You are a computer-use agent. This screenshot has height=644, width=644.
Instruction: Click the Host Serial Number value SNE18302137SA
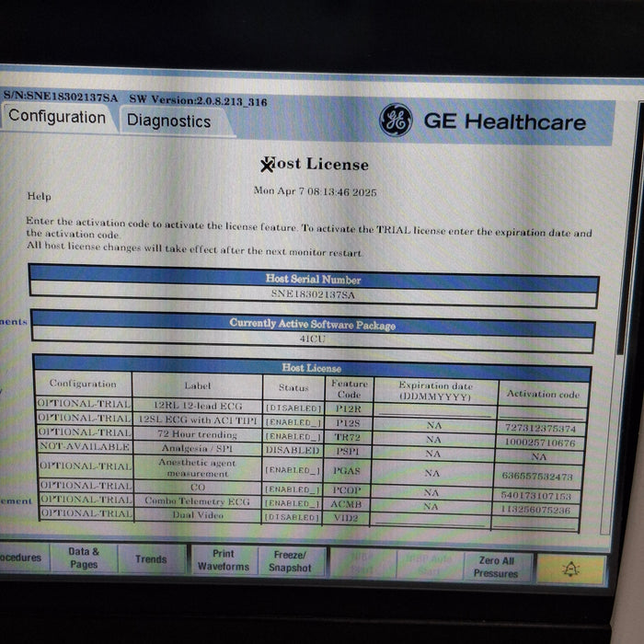[313, 294]
